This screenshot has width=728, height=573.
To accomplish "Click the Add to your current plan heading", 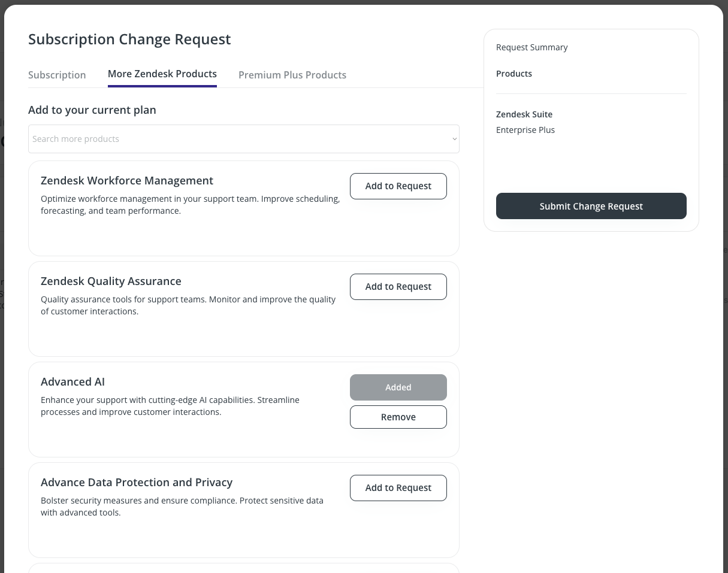I will [92, 110].
